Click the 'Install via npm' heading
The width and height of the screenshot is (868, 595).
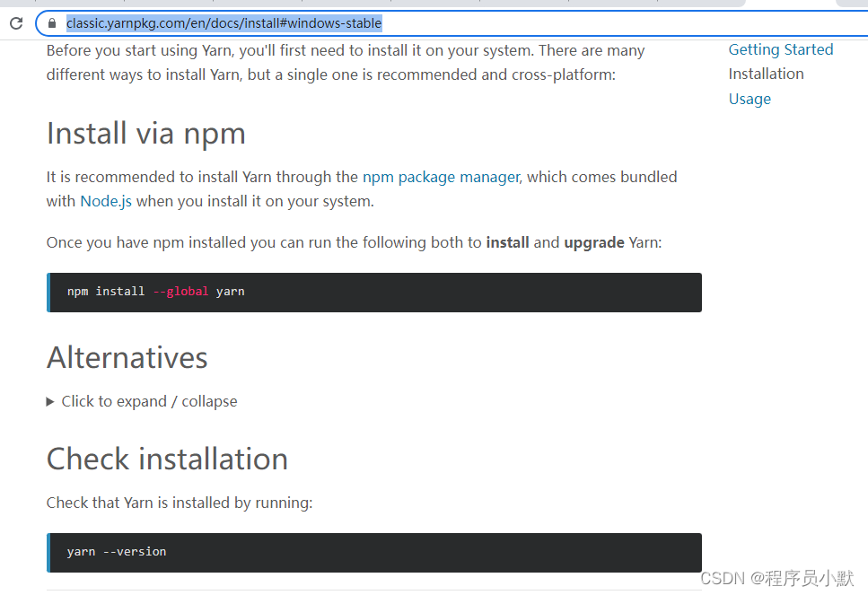[x=145, y=133]
